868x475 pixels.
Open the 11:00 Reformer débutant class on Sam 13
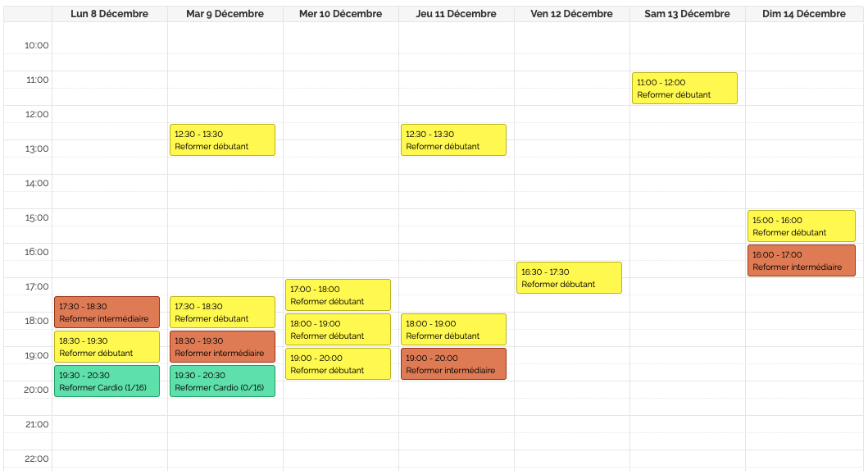(x=684, y=88)
